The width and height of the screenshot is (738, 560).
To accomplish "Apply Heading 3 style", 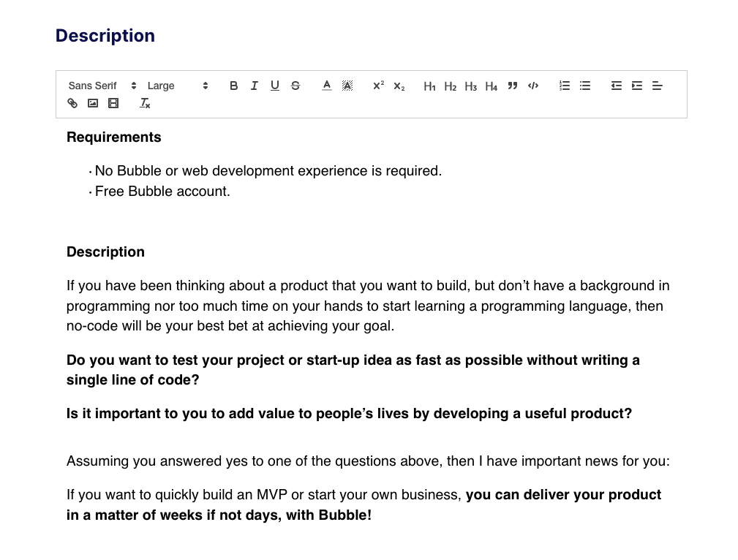I will point(470,86).
